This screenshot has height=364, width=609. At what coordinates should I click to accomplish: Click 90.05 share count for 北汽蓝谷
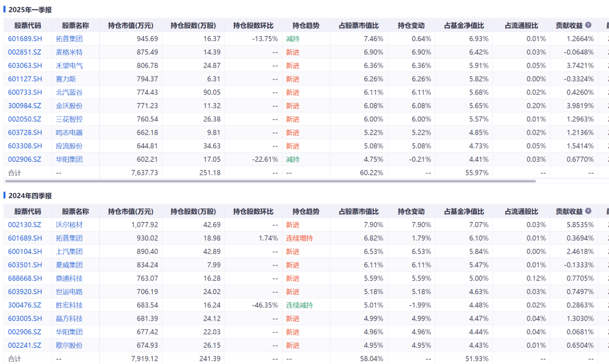[211, 92]
